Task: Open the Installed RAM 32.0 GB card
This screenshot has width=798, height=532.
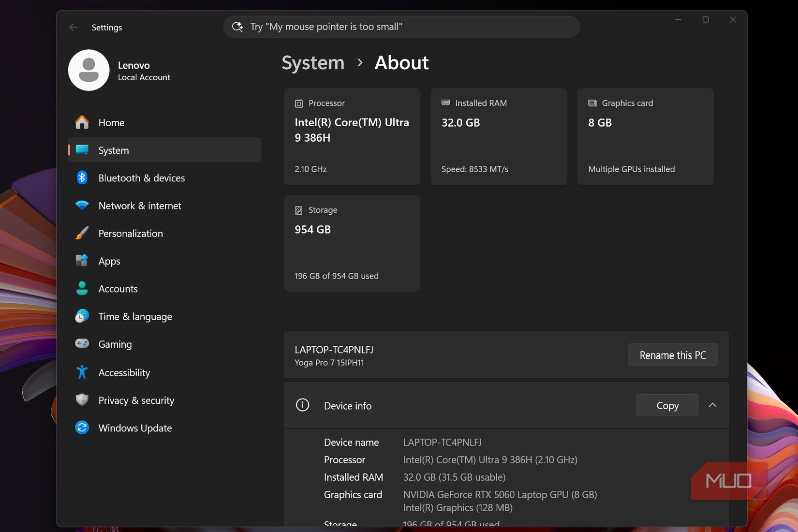Action: coord(499,136)
